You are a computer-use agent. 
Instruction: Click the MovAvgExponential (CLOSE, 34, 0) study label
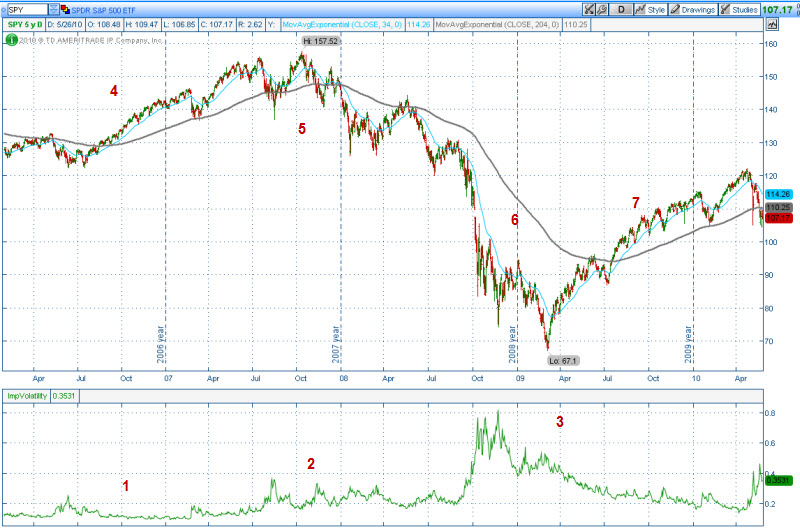pos(342,24)
